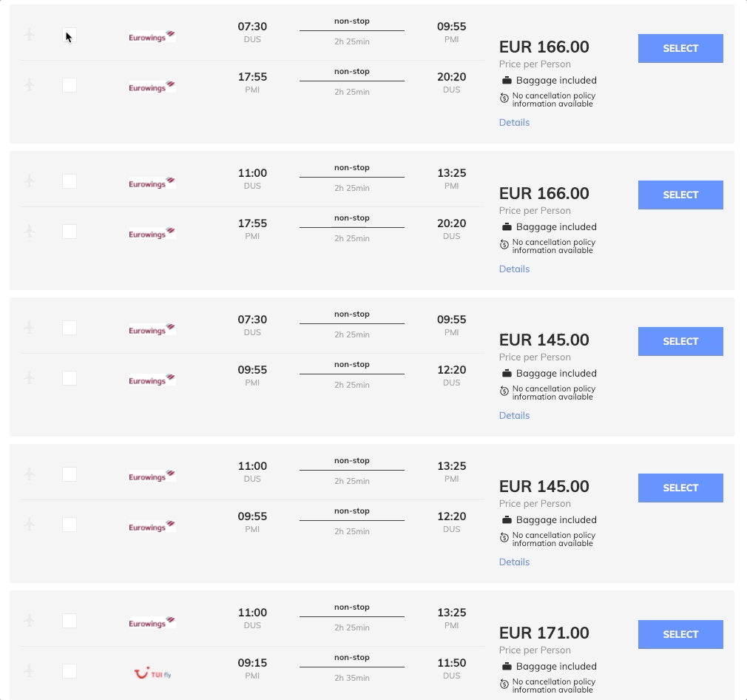
Task: Expand Details for the second EUR 145.00 offer
Action: pos(514,562)
